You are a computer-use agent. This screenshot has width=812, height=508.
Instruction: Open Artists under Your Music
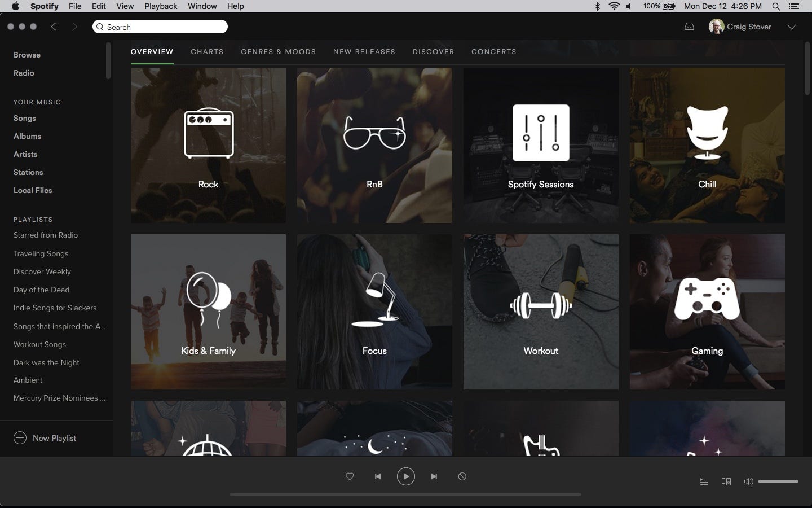tap(25, 154)
